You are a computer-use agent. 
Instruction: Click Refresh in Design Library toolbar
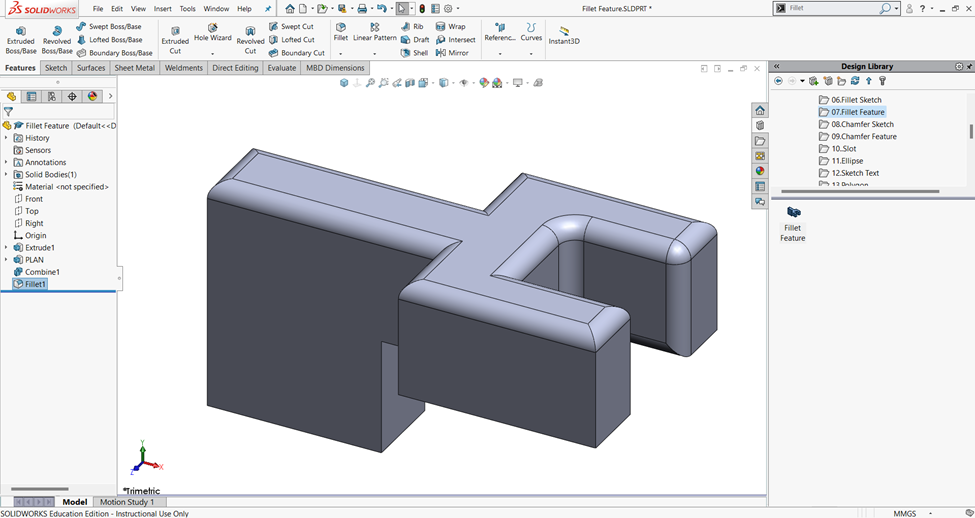coord(855,81)
